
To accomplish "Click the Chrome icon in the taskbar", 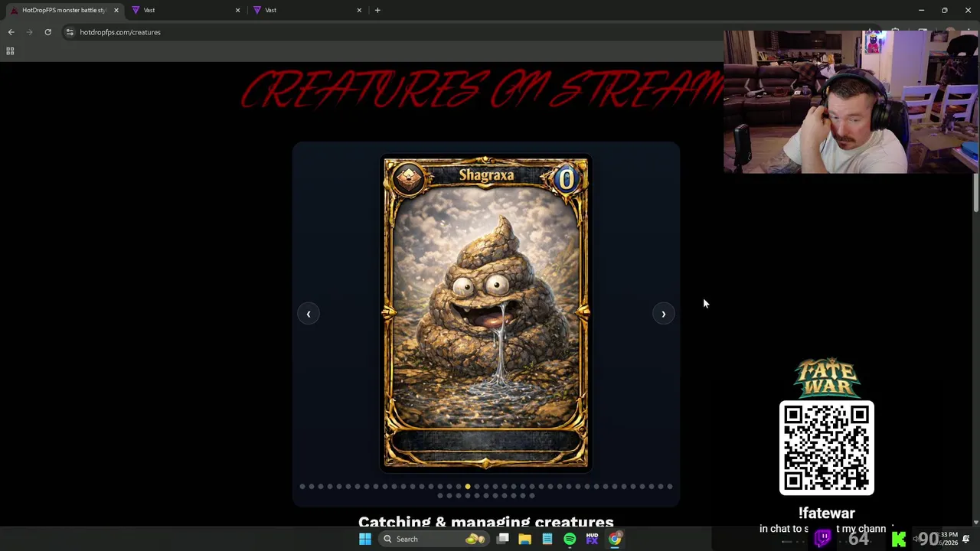I will click(615, 539).
